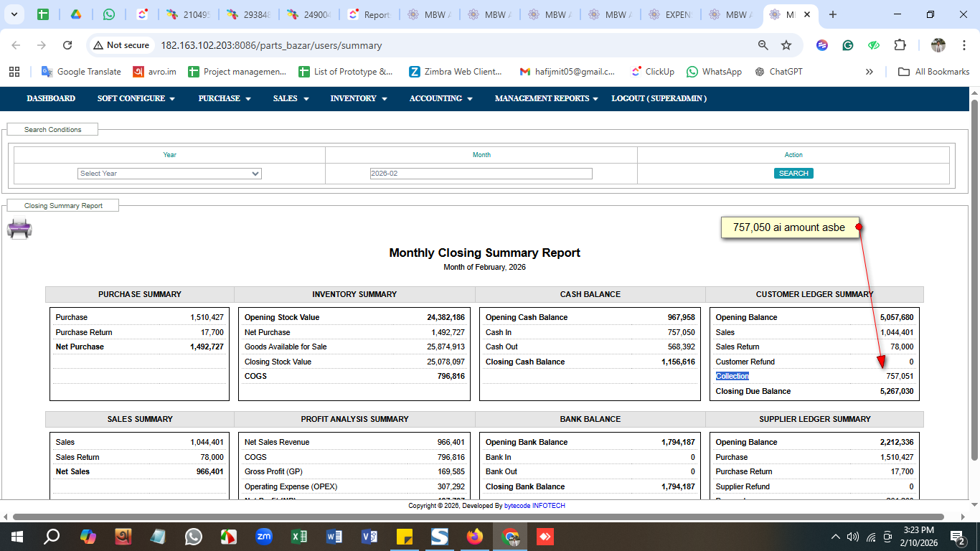Image resolution: width=980 pixels, height=551 pixels.
Task: Expand the Accounting navigation menu
Action: coord(440,98)
